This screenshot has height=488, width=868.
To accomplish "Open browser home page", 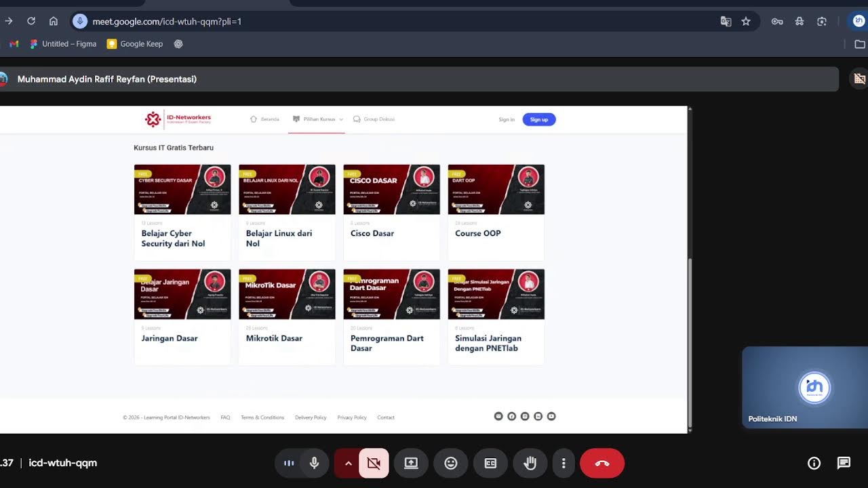I will point(54,21).
